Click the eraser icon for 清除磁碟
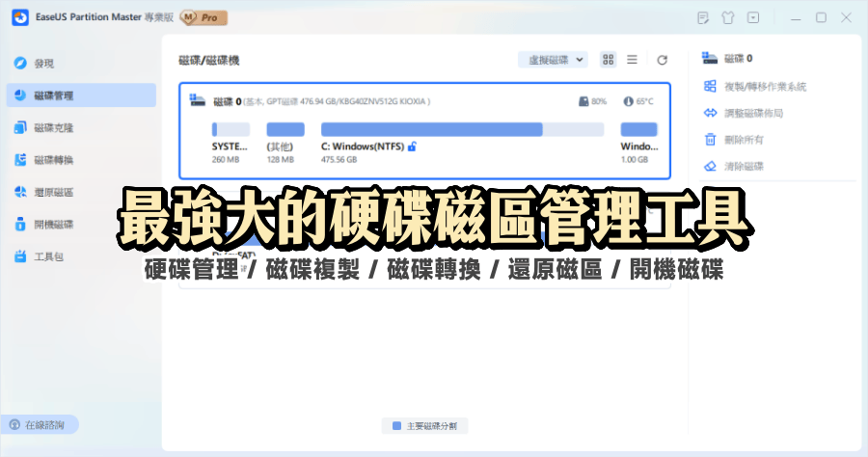This screenshot has width=868, height=457. (710, 166)
